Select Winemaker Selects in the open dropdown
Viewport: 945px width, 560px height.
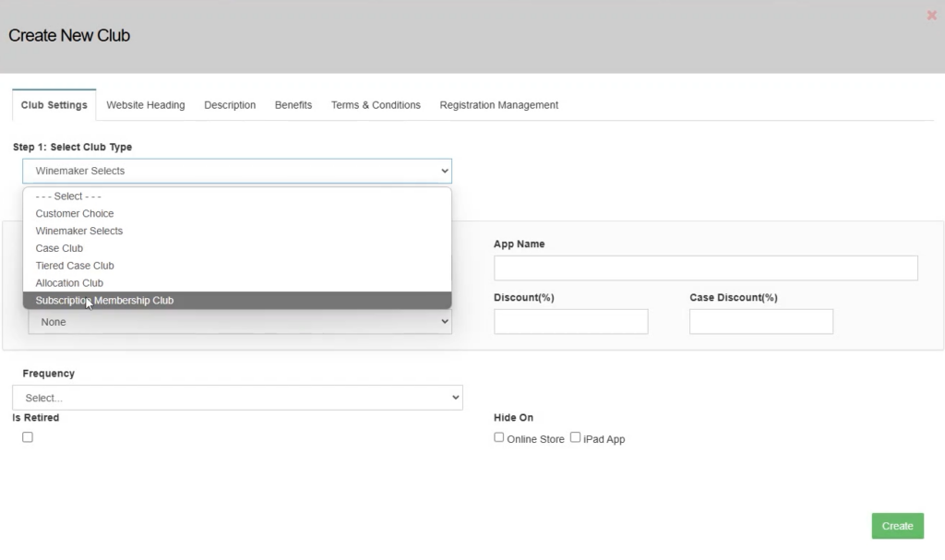tap(78, 231)
